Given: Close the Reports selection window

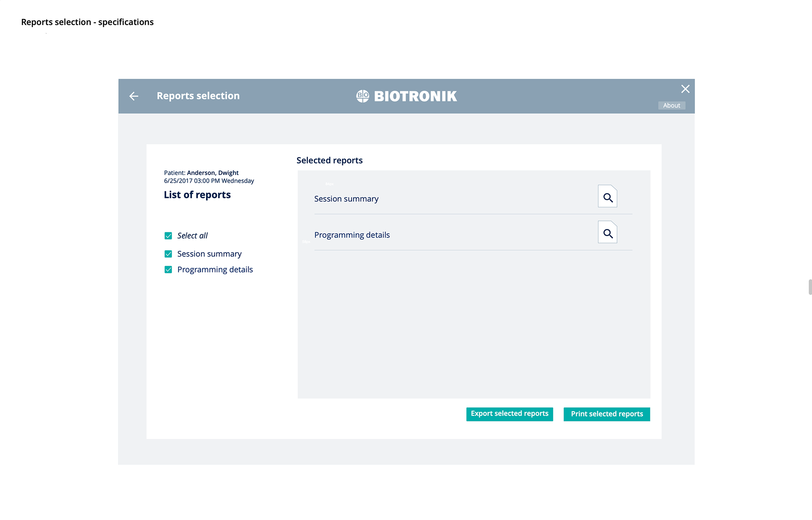Looking at the screenshot, I should click(x=685, y=89).
